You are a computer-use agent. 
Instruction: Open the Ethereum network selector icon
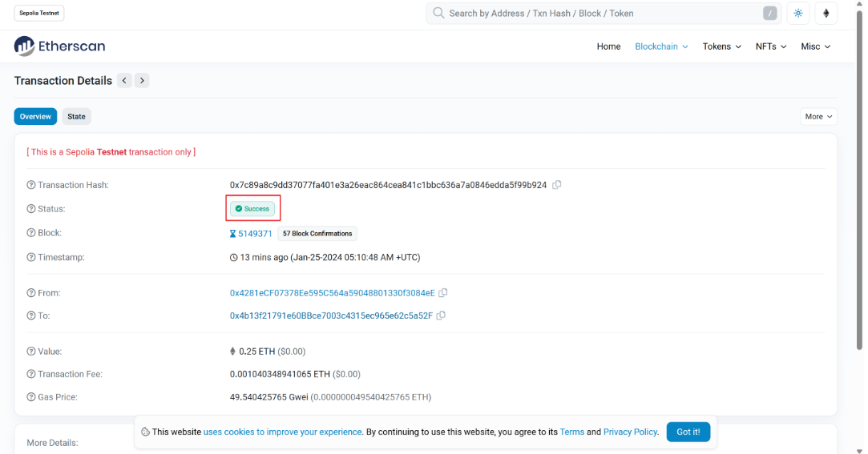coord(826,14)
